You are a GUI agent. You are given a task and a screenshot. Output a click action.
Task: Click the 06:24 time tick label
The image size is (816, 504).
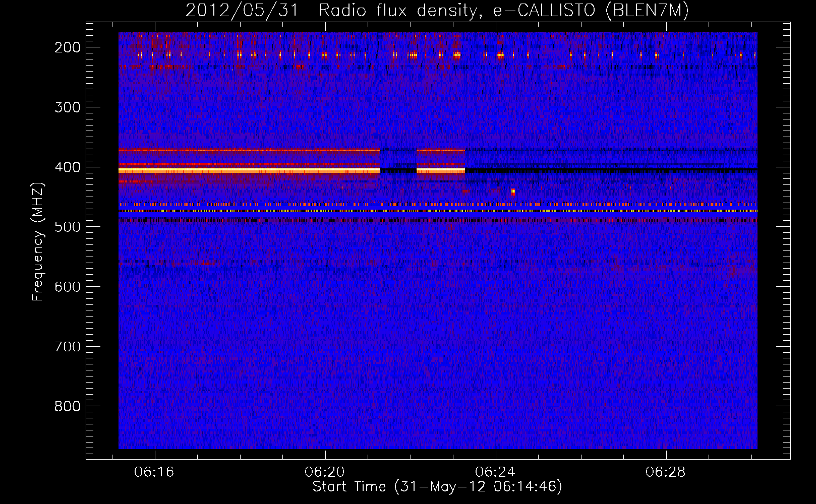click(495, 472)
